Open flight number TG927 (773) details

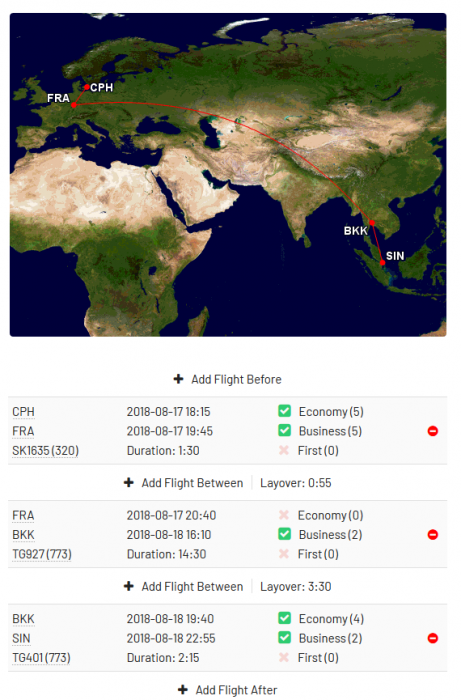tap(42, 554)
